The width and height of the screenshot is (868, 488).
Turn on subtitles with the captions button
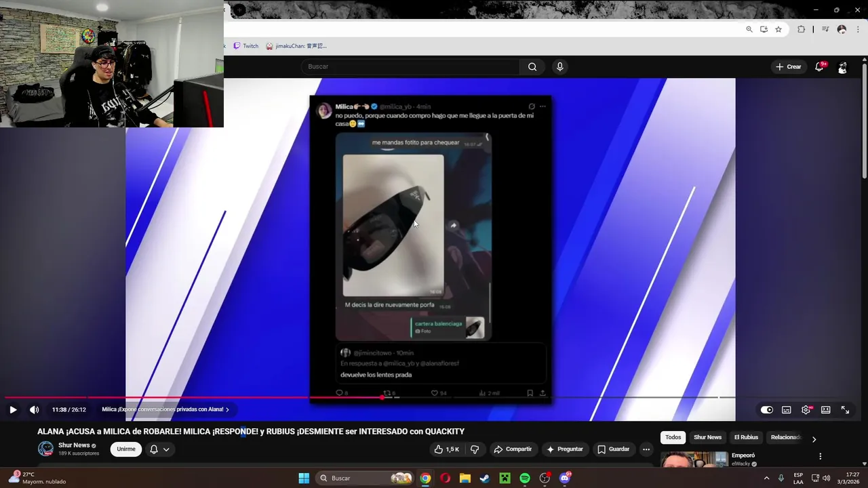coord(787,409)
